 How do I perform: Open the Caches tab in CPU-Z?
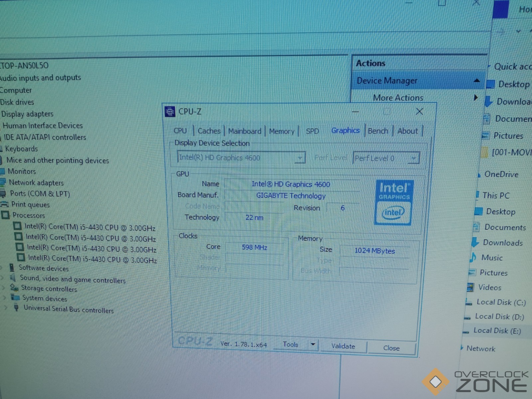tap(209, 131)
